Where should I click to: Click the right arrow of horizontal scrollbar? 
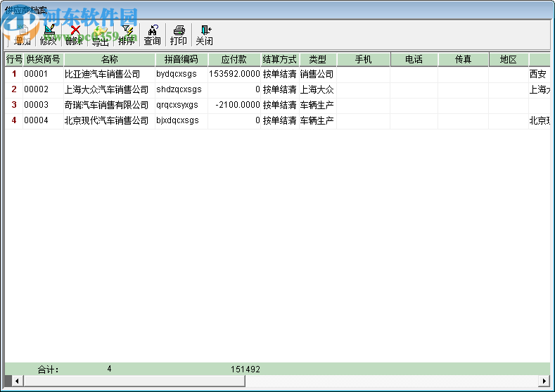[544, 381]
